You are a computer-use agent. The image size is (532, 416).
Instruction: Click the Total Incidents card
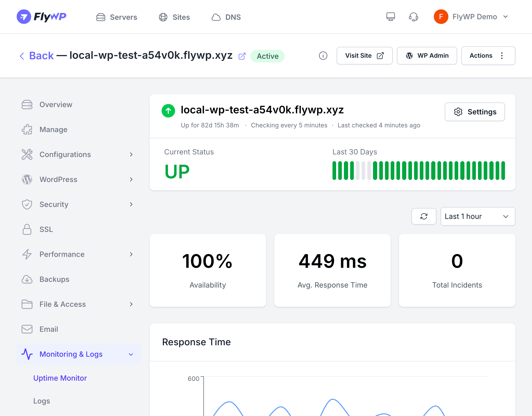tap(457, 270)
